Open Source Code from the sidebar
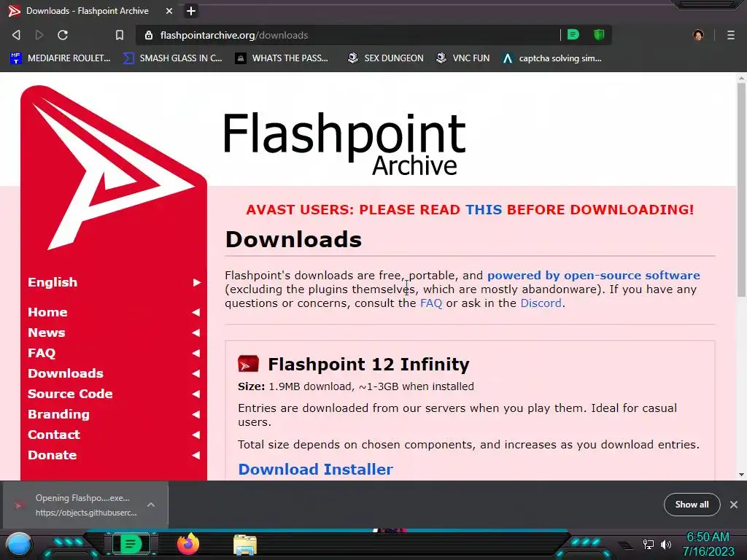The width and height of the screenshot is (747, 560). point(114,394)
